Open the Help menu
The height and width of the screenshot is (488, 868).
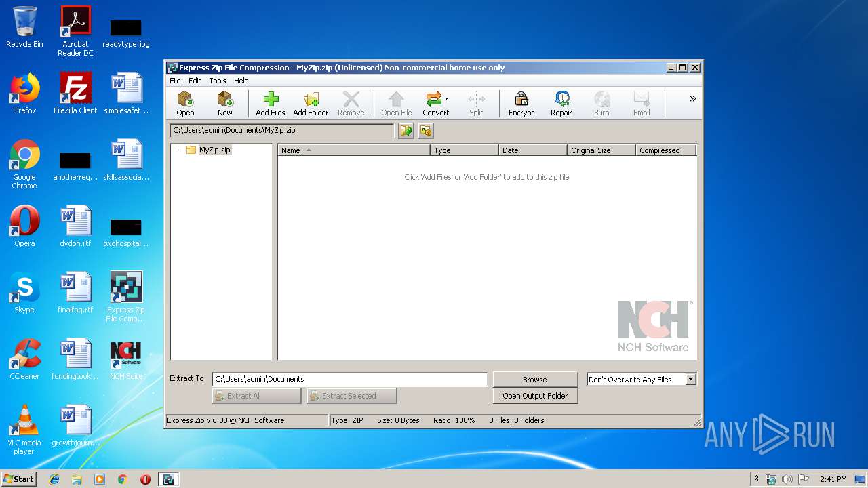coord(241,81)
